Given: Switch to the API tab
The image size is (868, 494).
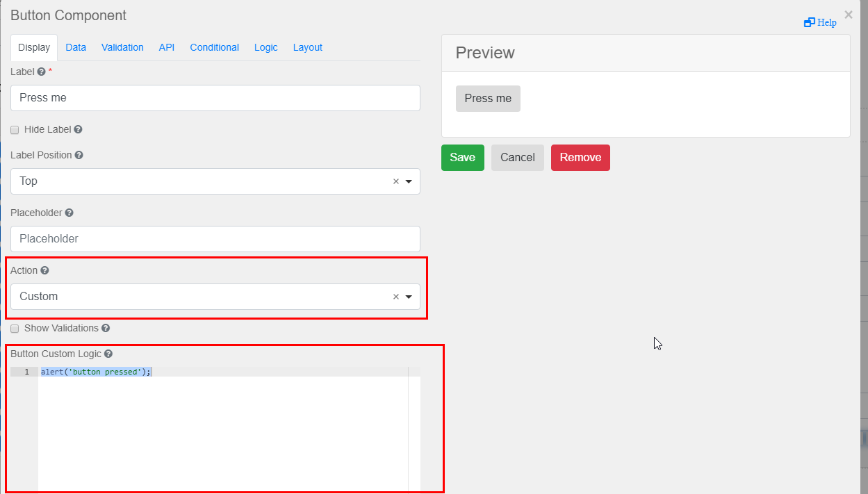Looking at the screenshot, I should [166, 47].
